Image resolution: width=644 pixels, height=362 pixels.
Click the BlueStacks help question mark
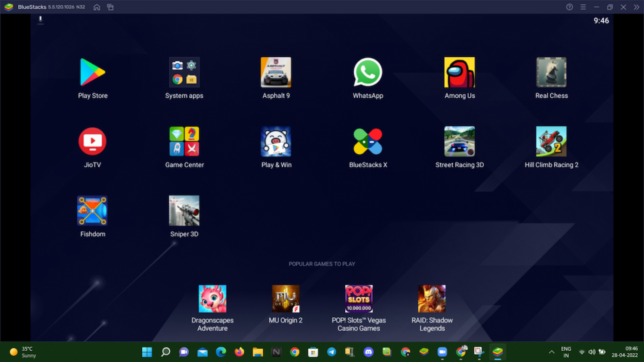click(x=569, y=7)
